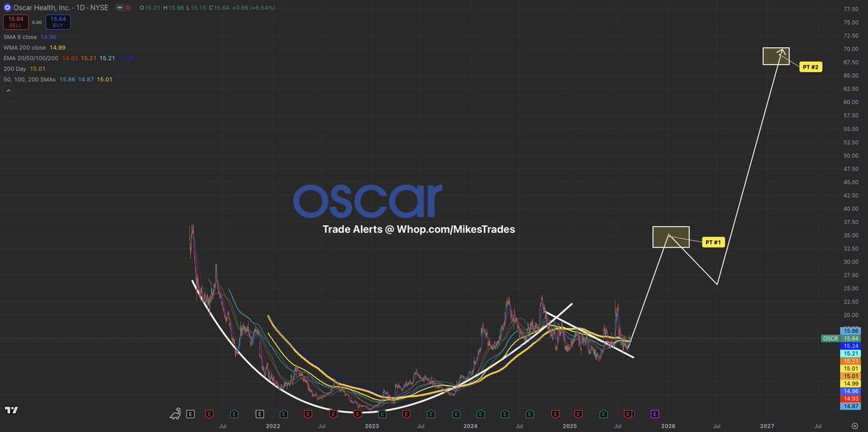Click the 35.00 price scale value
The width and height of the screenshot is (868, 432).
(850, 235)
